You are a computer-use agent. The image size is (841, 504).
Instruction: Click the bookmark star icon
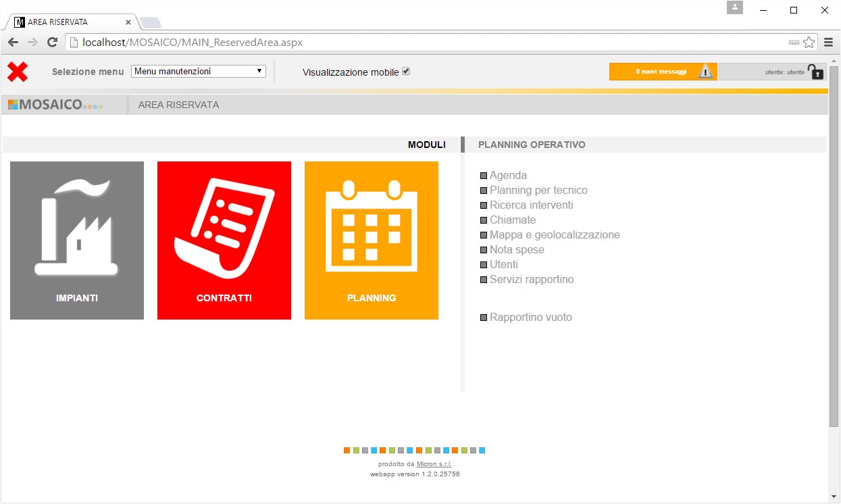[809, 43]
